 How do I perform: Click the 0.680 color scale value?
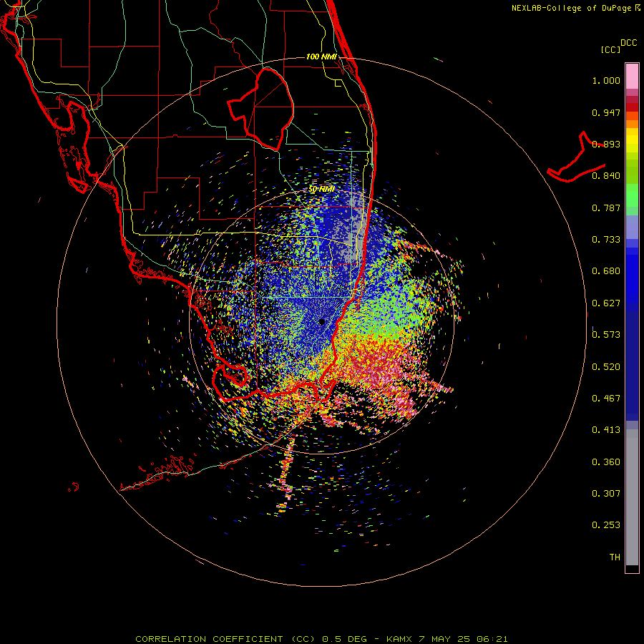point(606,271)
